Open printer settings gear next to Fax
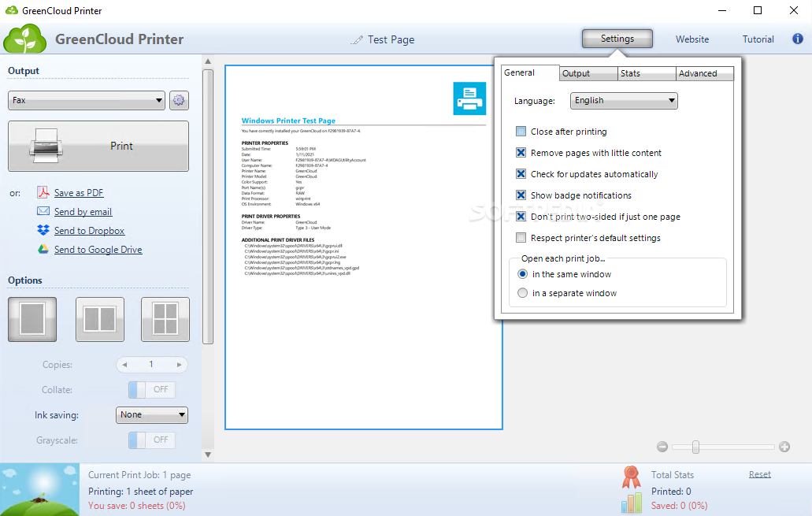Viewport: 812px width, 516px height. [x=179, y=100]
